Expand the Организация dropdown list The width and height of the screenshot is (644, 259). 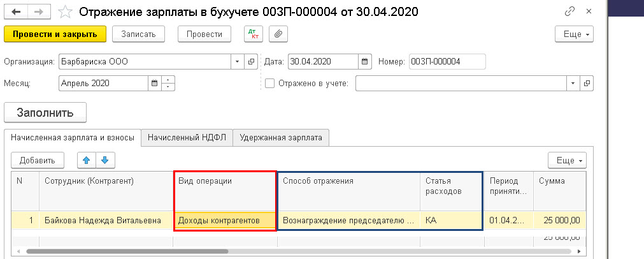[238, 62]
